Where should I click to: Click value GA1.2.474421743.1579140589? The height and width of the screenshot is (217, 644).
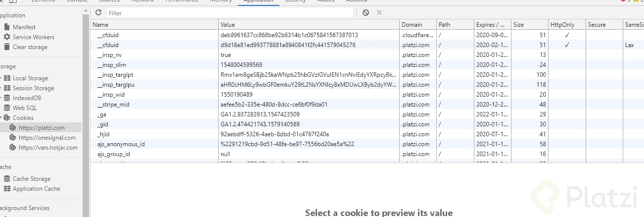[260, 124]
